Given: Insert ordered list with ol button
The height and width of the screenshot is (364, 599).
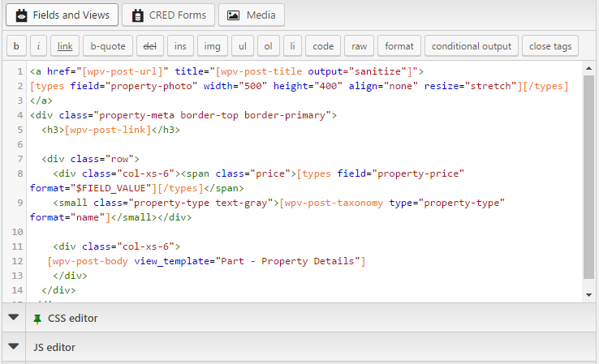Looking at the screenshot, I should coord(268,46).
